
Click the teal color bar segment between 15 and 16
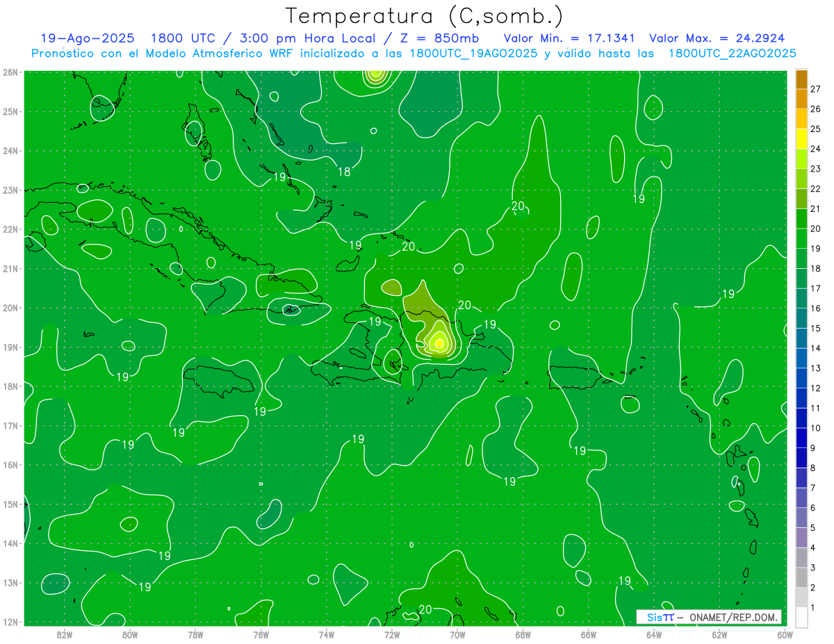(x=801, y=318)
